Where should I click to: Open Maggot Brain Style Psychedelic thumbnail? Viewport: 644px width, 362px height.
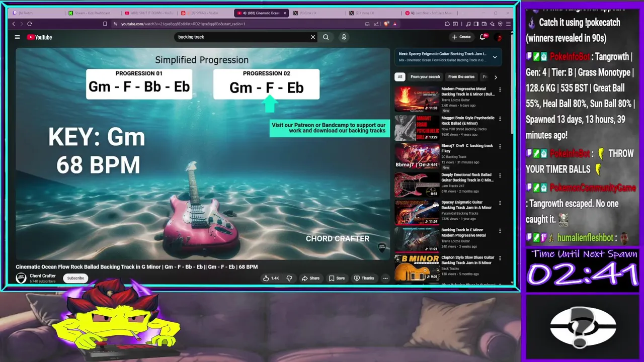point(417,128)
